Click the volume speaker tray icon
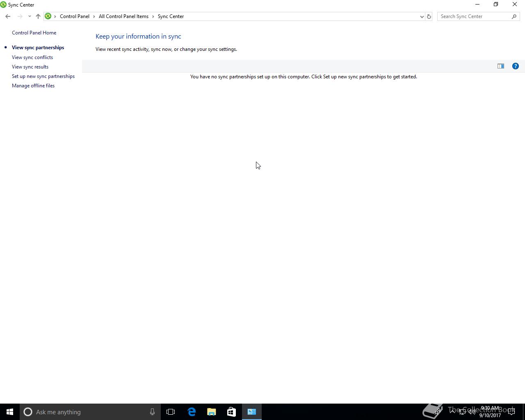525x420 pixels. (472, 412)
